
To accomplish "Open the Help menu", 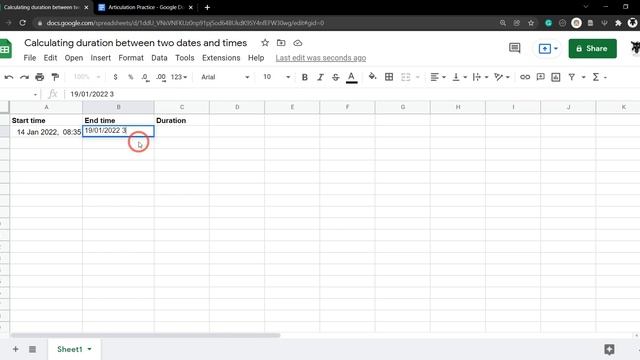I will tap(256, 58).
